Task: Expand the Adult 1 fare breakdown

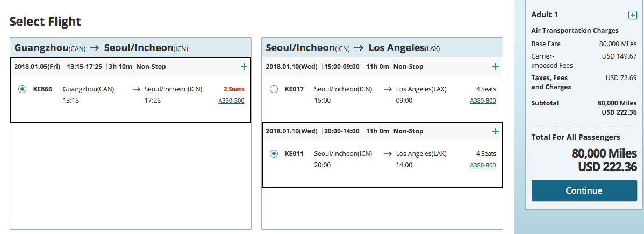Action: 632,15
